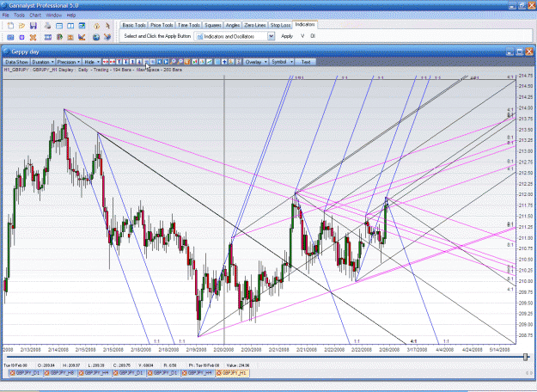Switch to the Price Tools tab

(162, 25)
